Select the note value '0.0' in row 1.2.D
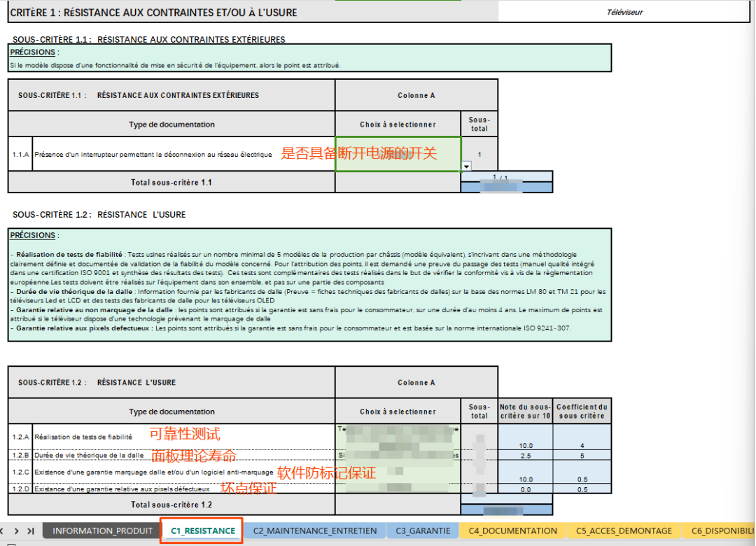The height and width of the screenshot is (546, 756). click(526, 489)
